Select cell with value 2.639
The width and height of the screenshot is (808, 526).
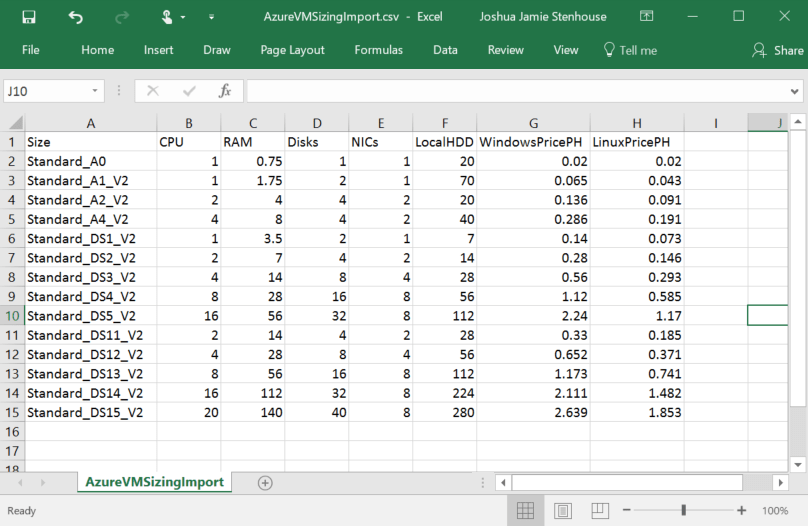[533, 413]
